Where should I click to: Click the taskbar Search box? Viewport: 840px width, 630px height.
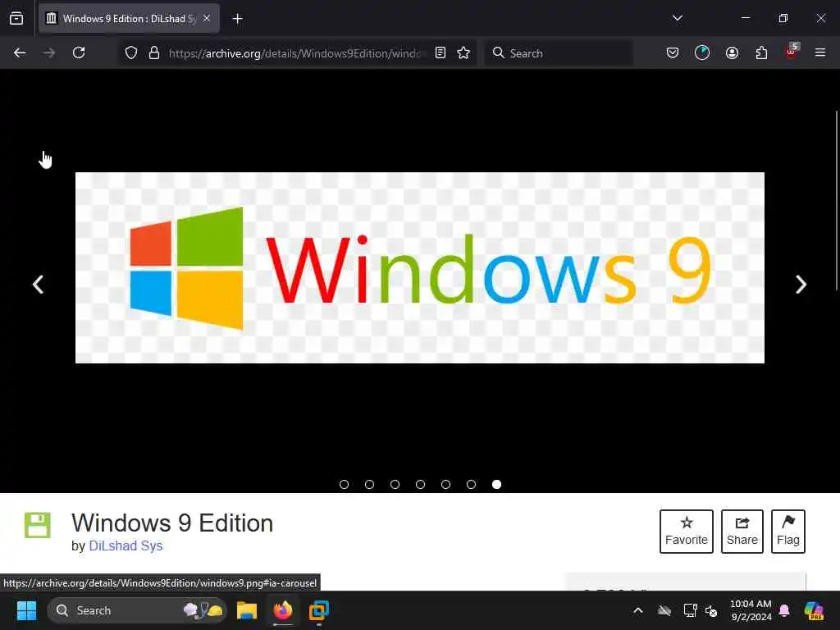pyautogui.click(x=137, y=610)
